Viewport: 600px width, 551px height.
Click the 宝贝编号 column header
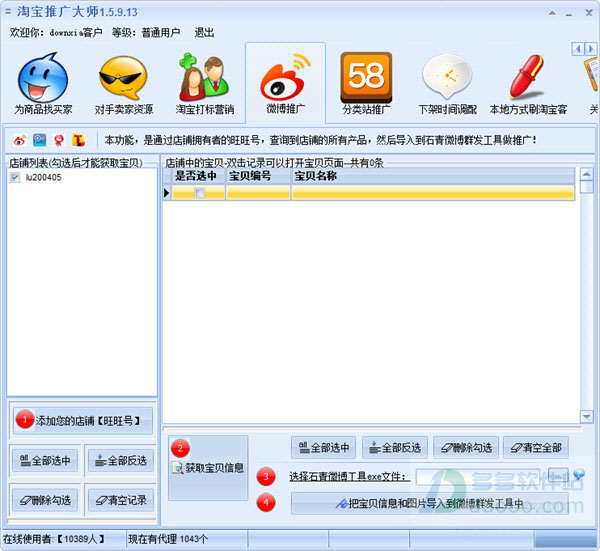[x=258, y=176]
